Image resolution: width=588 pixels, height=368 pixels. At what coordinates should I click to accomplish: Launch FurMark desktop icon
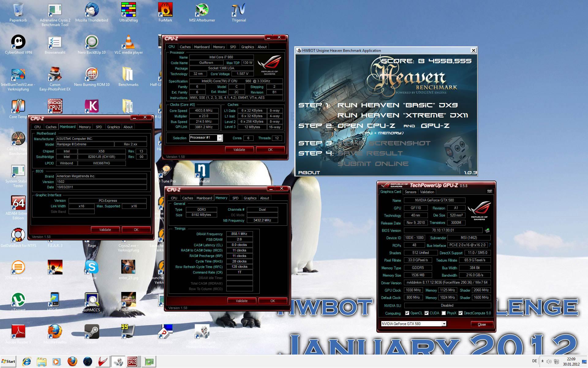(x=165, y=10)
